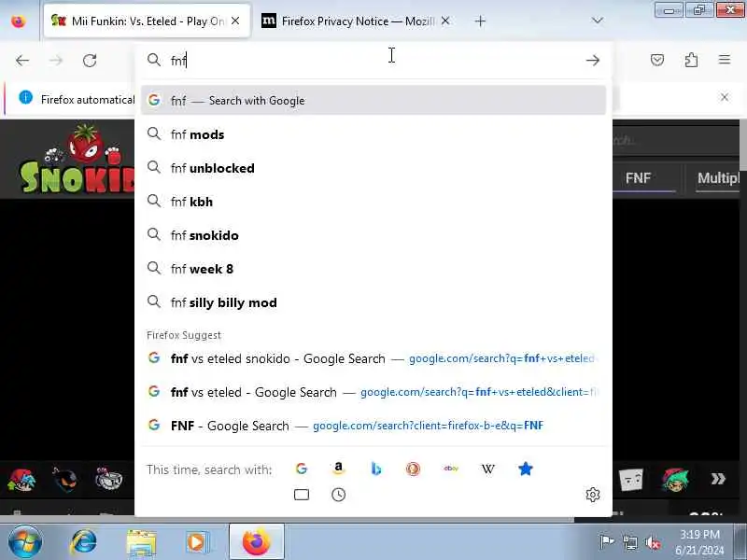Search open tabs with the tab icon

(x=301, y=495)
